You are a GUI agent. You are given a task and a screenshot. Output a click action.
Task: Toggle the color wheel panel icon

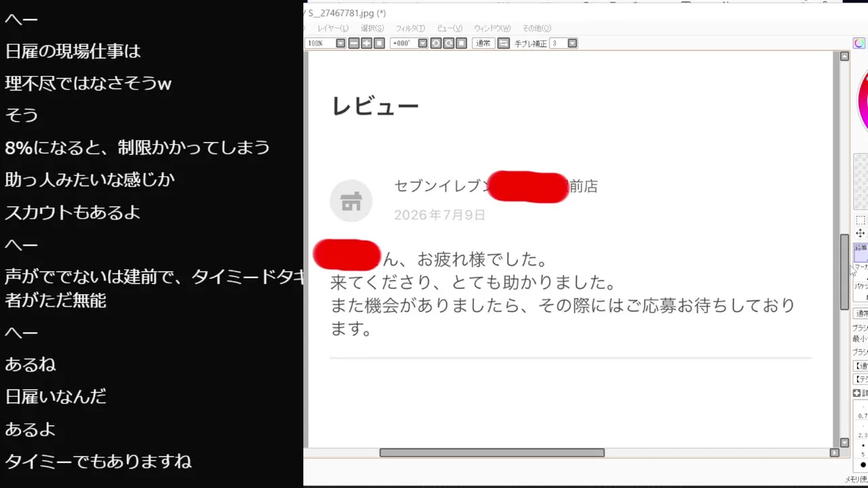(x=859, y=43)
